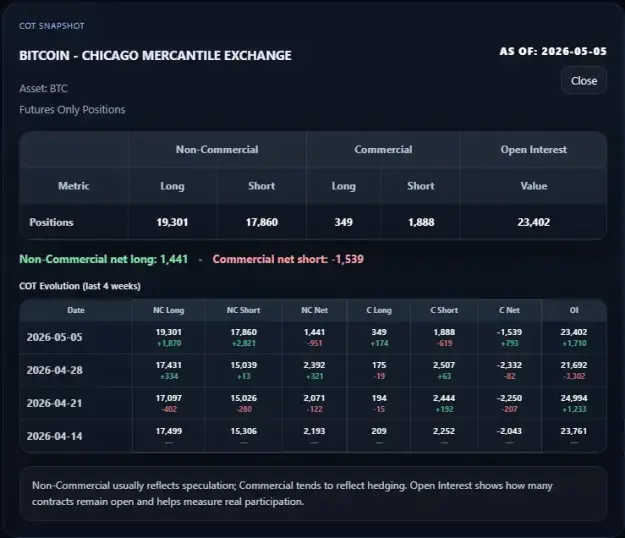The image size is (625, 538).
Task: Click the NC Short column header
Action: pyautogui.click(x=243, y=310)
